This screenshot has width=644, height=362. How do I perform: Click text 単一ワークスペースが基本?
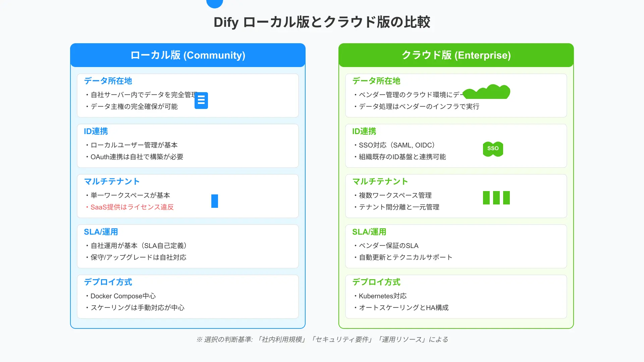coord(127,195)
